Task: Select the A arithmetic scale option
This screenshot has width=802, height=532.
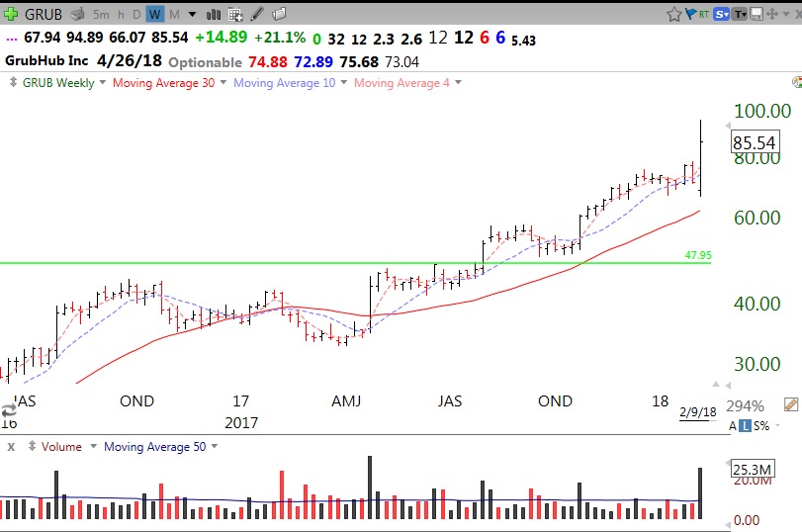Action: click(733, 425)
